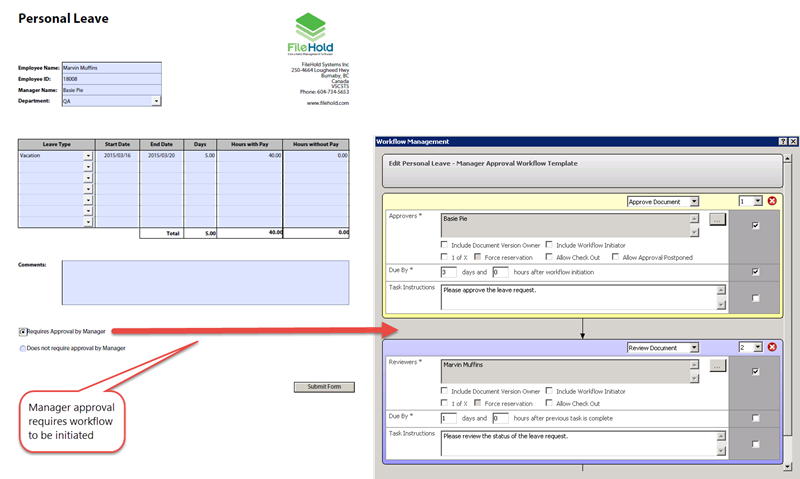Delete the Review Document task with red X
This screenshot has width=800, height=479.
[772, 347]
